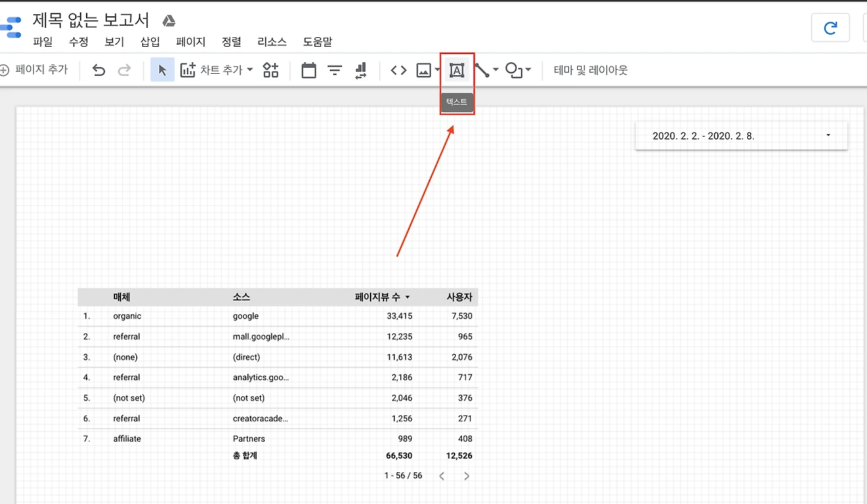Go to the previous table page arrow
867x504 pixels.
coord(442,476)
